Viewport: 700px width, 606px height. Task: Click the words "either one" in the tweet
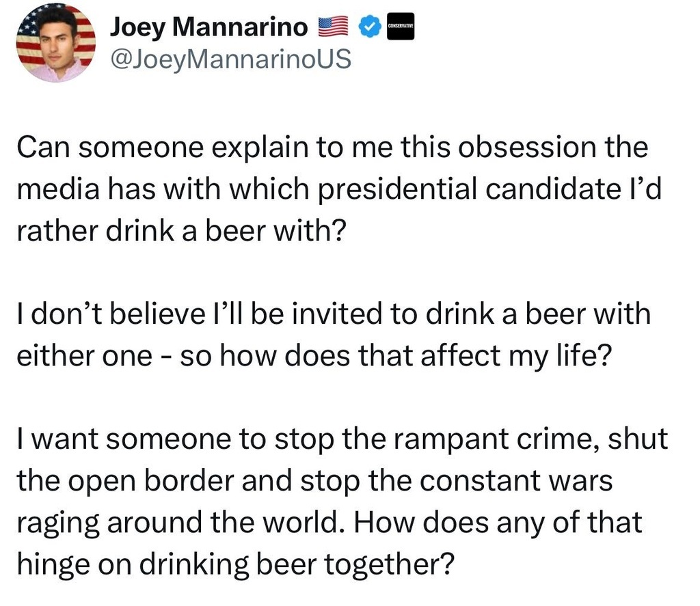[x=84, y=357]
